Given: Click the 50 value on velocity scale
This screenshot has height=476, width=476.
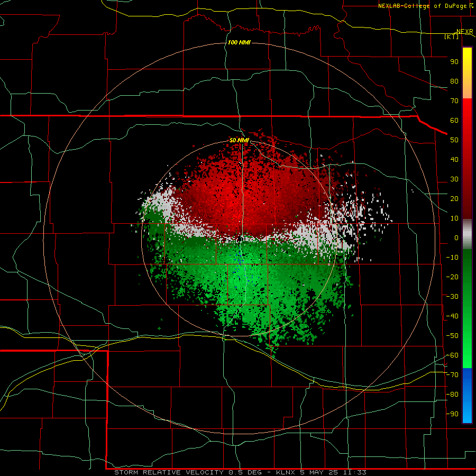Looking at the screenshot, I should click(454, 140).
